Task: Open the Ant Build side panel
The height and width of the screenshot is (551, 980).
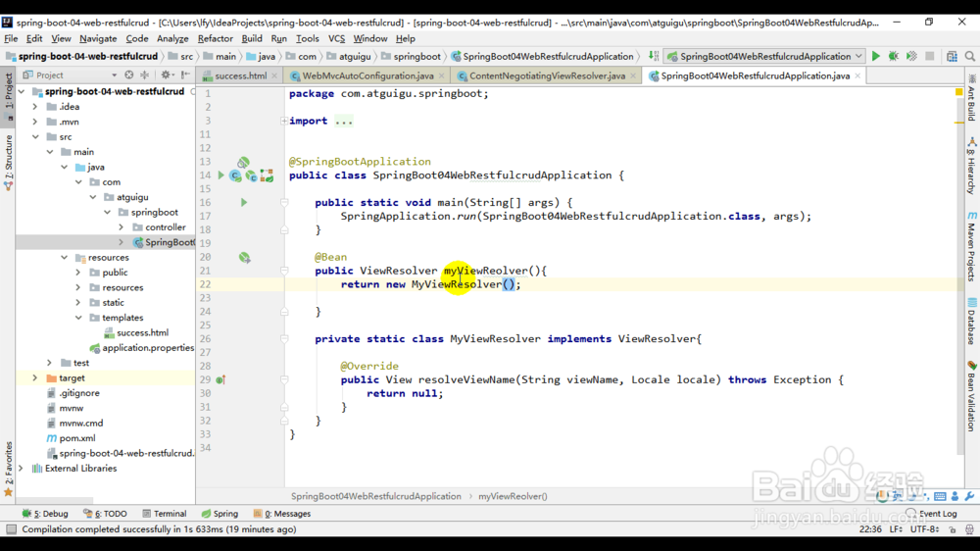Action: click(x=971, y=98)
